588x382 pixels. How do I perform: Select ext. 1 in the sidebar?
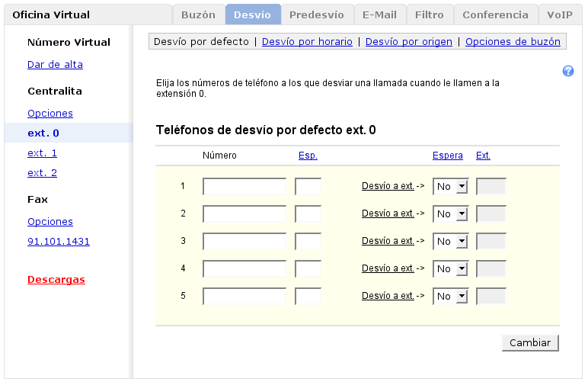coord(42,153)
